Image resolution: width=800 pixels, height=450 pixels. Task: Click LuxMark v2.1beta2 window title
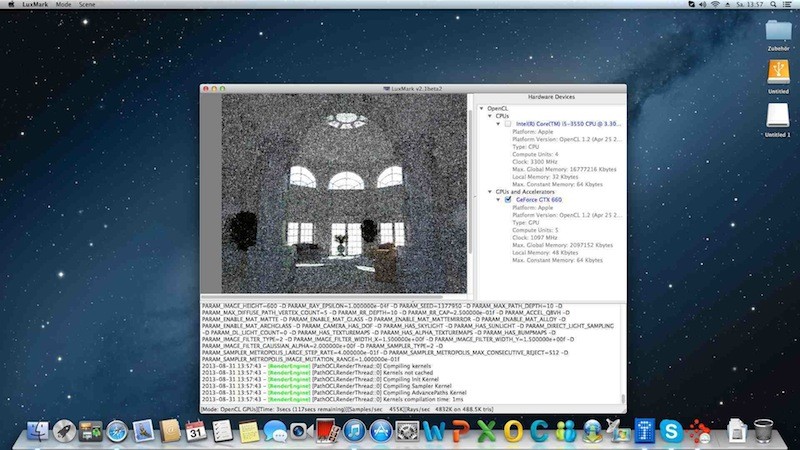tap(416, 89)
